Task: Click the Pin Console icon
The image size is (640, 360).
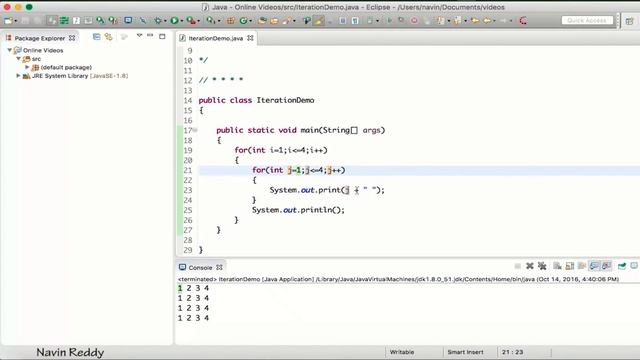Action: [x=622, y=266]
